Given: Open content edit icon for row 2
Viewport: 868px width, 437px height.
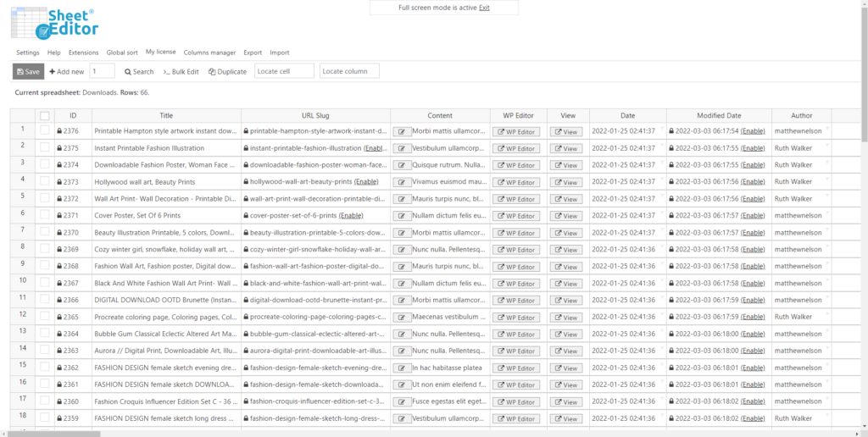Looking at the screenshot, I should click(402, 149).
